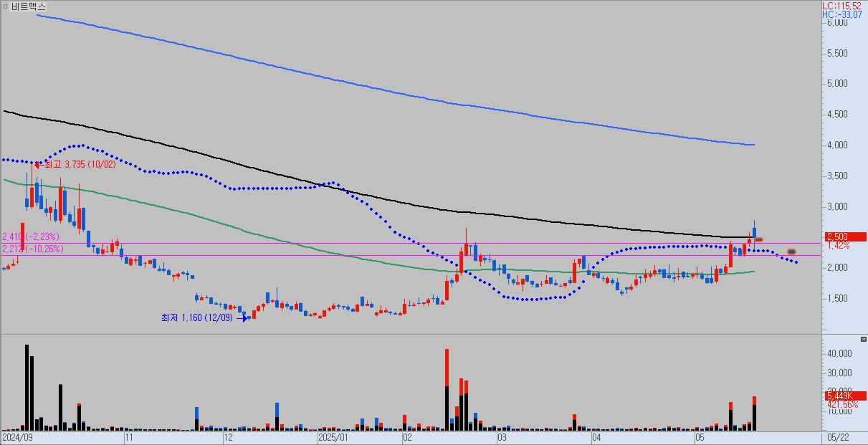Click the 12 month label on date axis
This screenshot has height=445, width=868.
(x=228, y=436)
